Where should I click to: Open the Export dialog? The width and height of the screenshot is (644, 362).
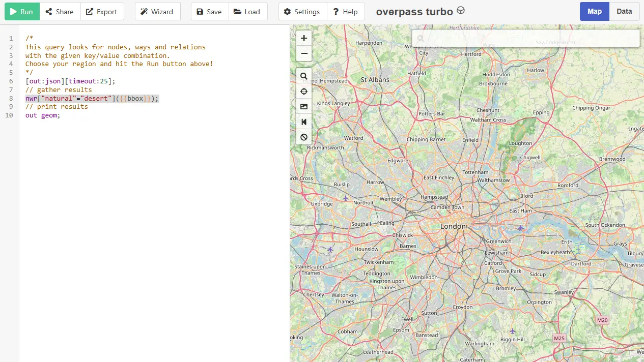[x=102, y=12]
